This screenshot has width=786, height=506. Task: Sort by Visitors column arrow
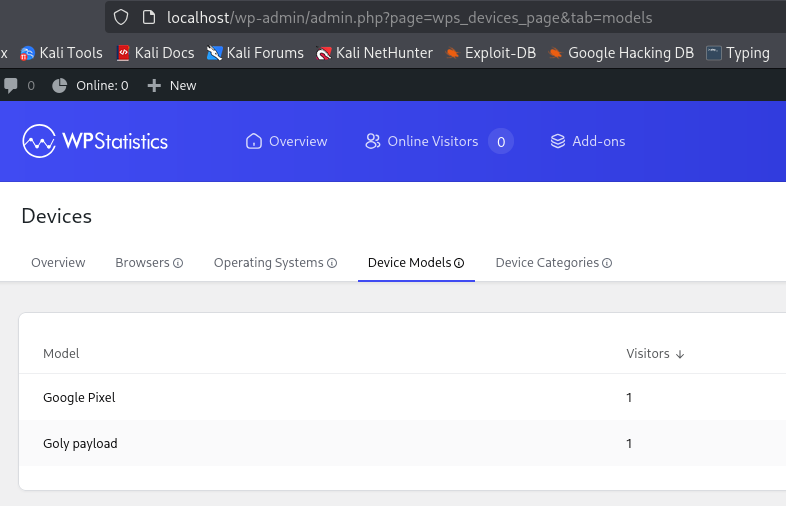680,354
